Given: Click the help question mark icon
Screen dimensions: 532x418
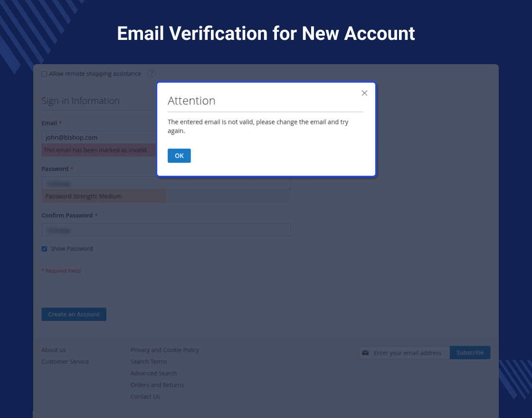Looking at the screenshot, I should point(152,74).
